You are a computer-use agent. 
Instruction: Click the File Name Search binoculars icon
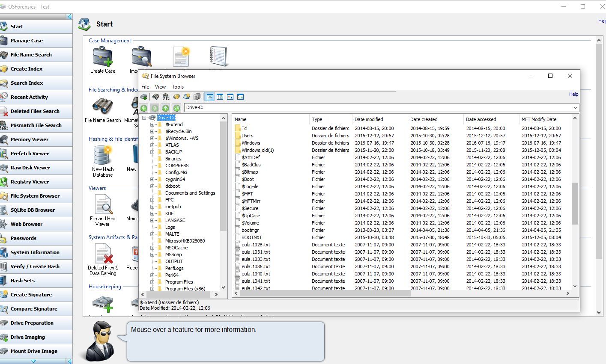[x=103, y=106]
